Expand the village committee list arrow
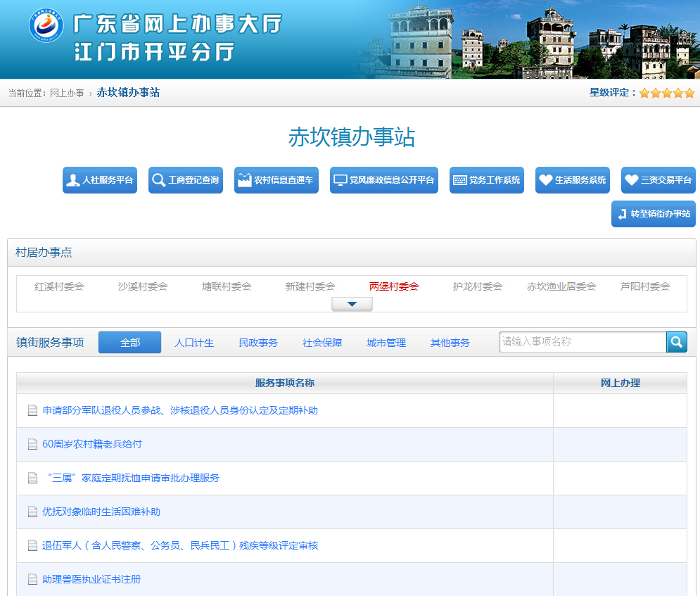Screen dimensions: 700x596 pyautogui.click(x=352, y=304)
